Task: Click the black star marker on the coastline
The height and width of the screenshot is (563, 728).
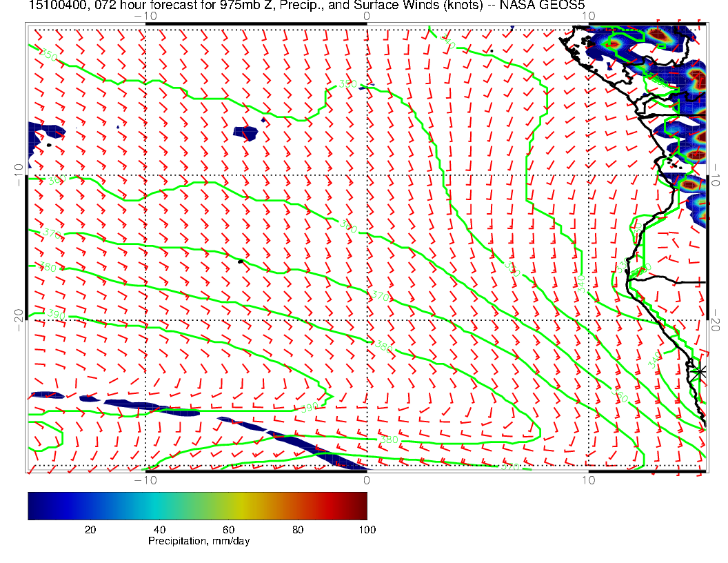Action: [x=700, y=372]
